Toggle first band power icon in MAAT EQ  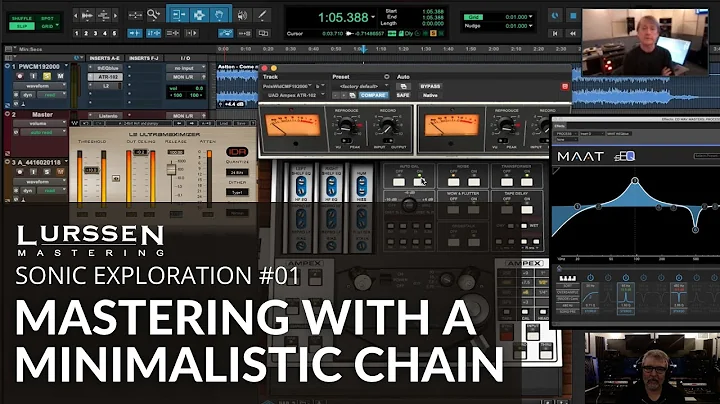pyautogui.click(x=590, y=278)
